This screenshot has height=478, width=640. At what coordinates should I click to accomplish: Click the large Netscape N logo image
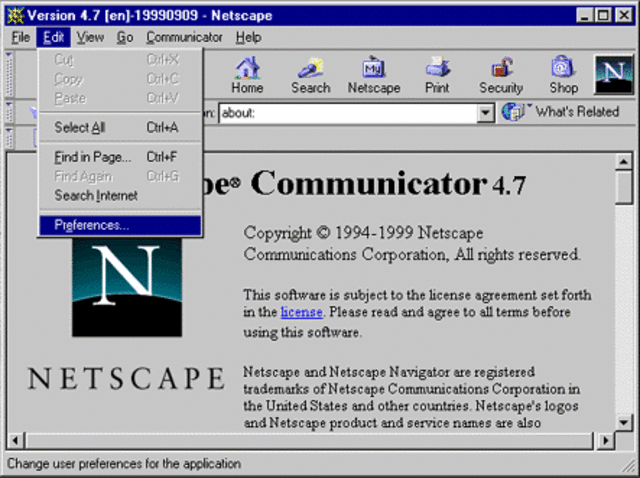coord(127,287)
